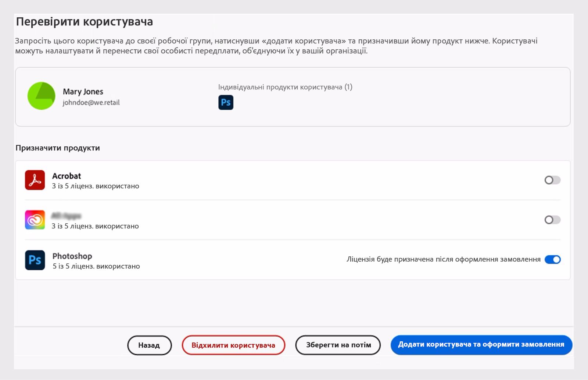Click Зберегти на потім button
The width and height of the screenshot is (588, 380).
(338, 345)
